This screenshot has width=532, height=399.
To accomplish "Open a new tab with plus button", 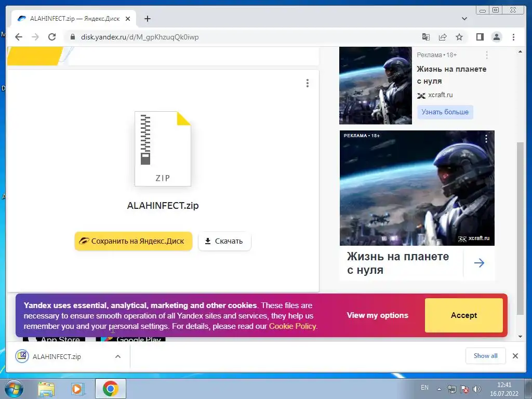I will pyautogui.click(x=147, y=19).
